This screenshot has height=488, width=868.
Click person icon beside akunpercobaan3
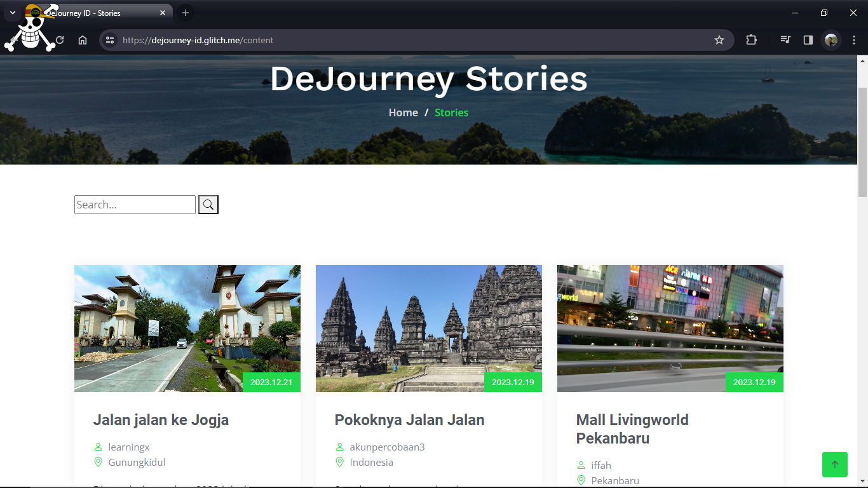(x=340, y=447)
